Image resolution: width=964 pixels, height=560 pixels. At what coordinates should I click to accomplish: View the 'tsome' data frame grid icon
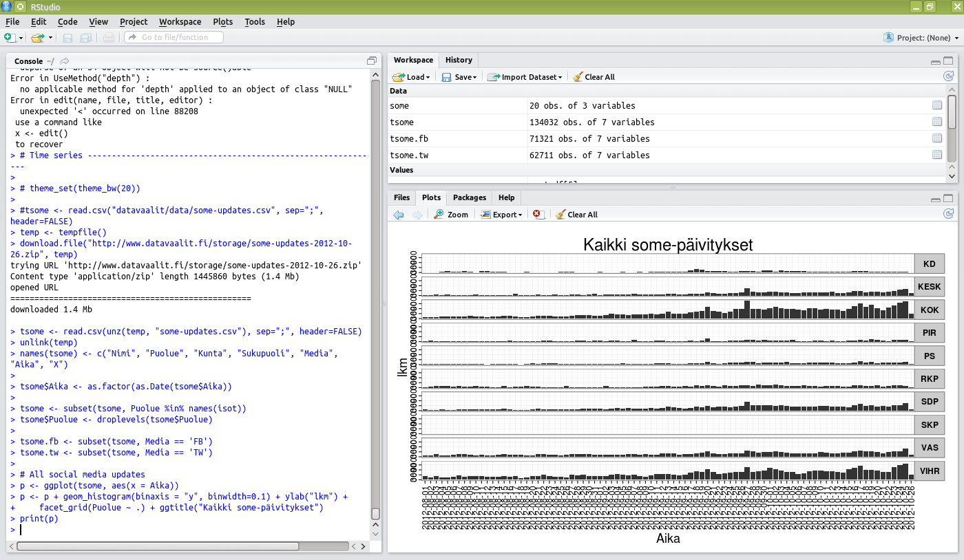tap(937, 122)
